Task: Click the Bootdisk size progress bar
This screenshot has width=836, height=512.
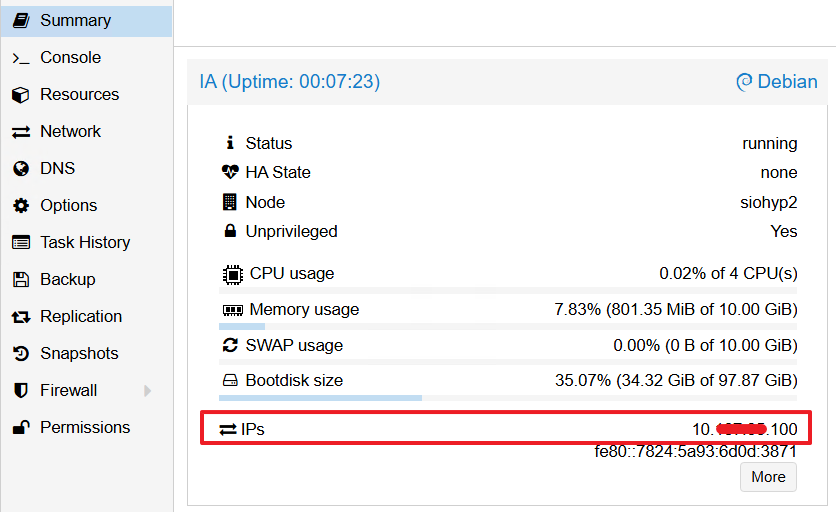Action: pos(508,397)
